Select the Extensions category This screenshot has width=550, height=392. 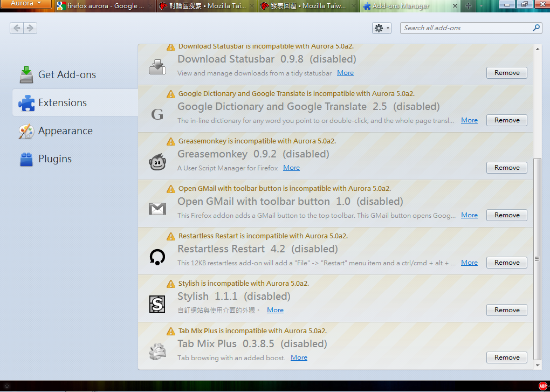tap(75, 102)
